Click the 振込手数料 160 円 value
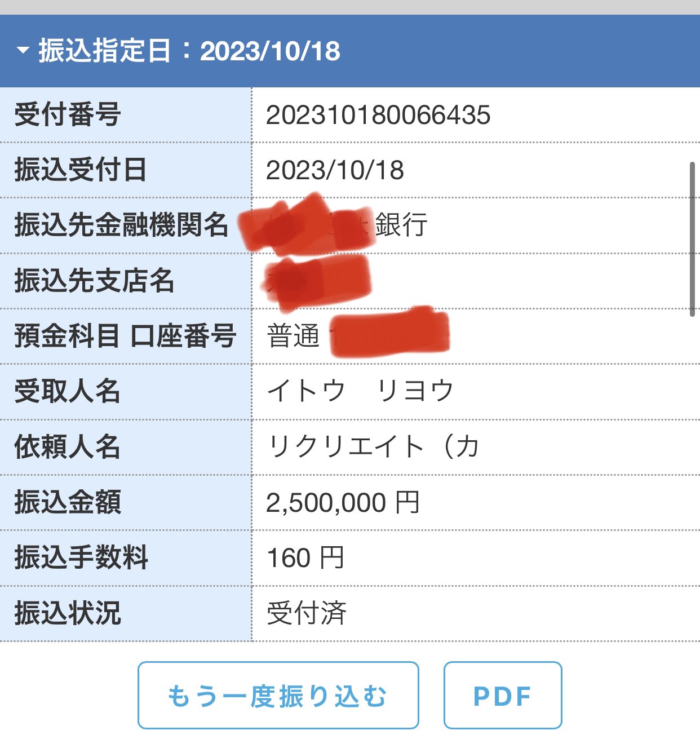The width and height of the screenshot is (700, 748). click(305, 557)
